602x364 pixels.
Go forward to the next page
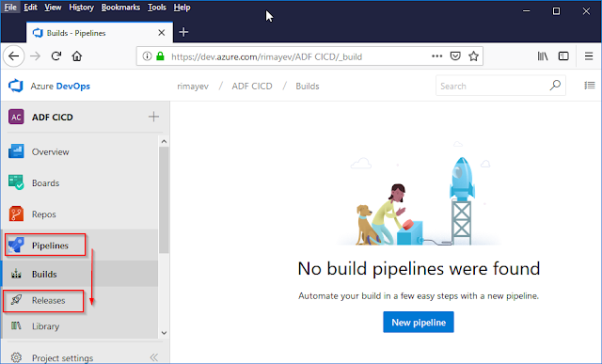(x=36, y=56)
